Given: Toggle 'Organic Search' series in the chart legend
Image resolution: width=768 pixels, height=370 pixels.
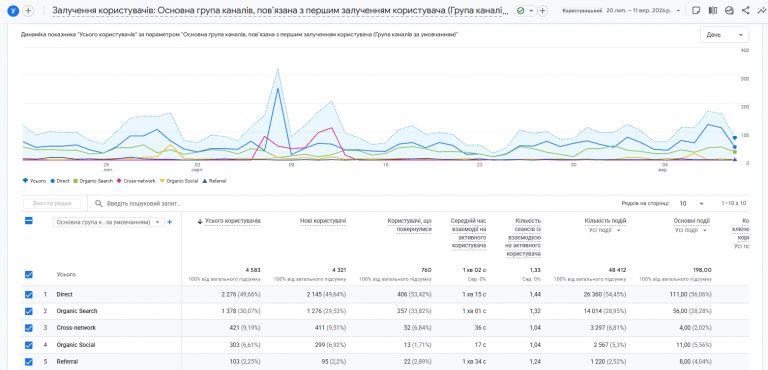Looking at the screenshot, I should [94, 181].
